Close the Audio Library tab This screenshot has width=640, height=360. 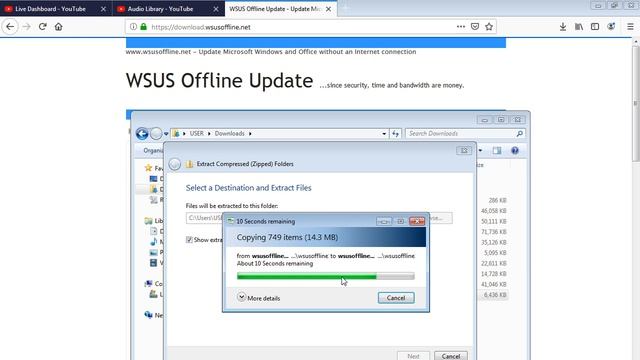coord(216,9)
